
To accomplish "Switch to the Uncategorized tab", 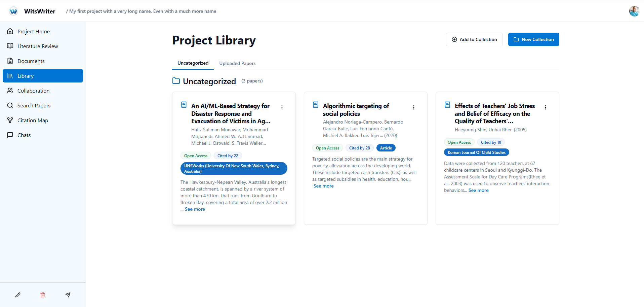I will (193, 63).
